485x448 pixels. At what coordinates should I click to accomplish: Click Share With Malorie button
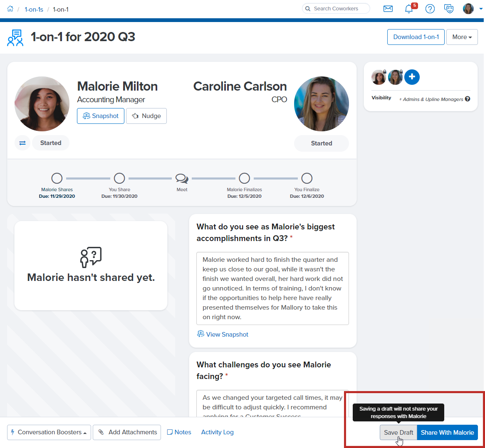click(x=447, y=433)
